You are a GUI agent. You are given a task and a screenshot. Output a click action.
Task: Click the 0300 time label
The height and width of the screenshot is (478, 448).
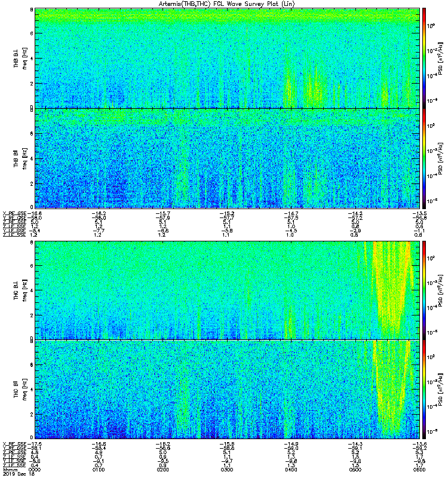coord(227,470)
